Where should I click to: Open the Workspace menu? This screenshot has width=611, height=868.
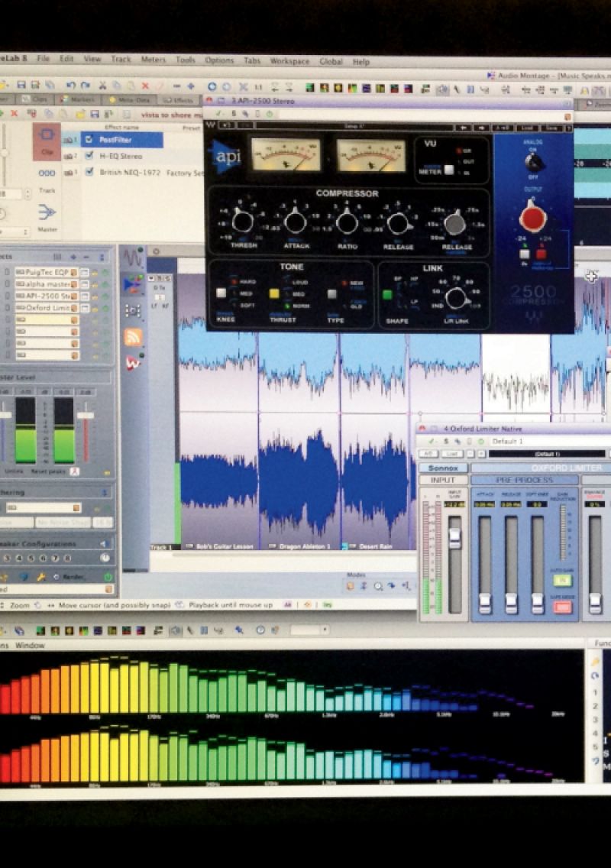pos(289,61)
